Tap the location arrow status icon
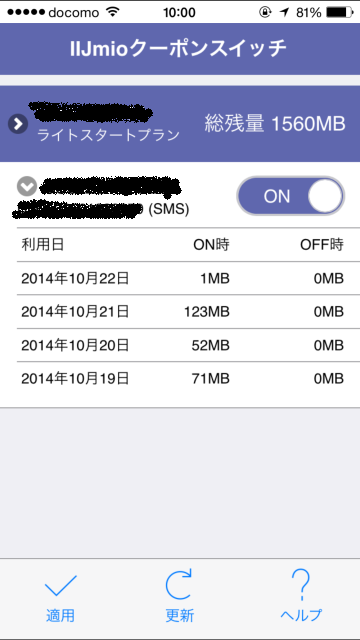 point(284,12)
